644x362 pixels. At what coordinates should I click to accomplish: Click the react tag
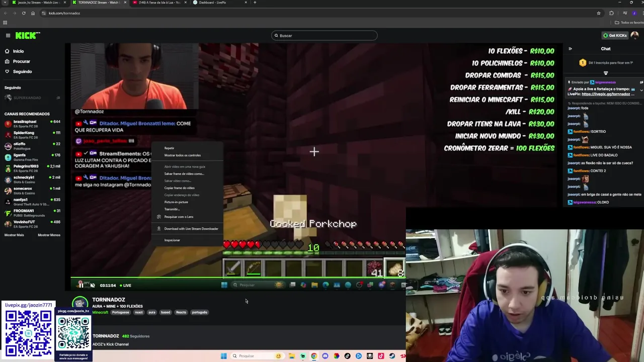pyautogui.click(x=138, y=312)
